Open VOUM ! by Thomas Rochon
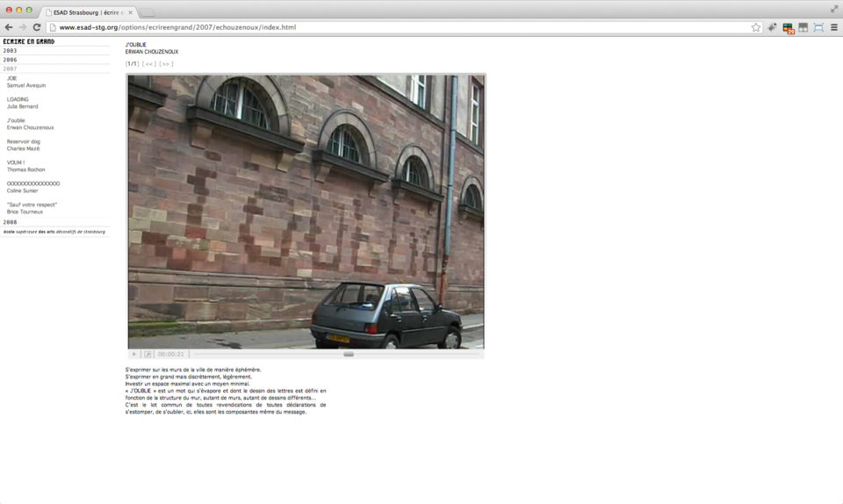The image size is (843, 504). point(25,166)
